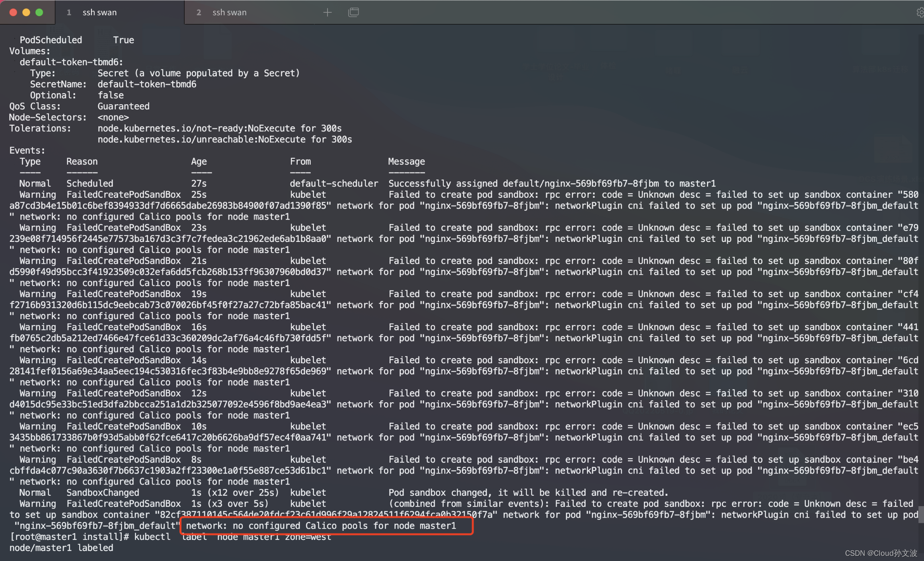This screenshot has height=561, width=924.
Task: Click the '19s' age value
Action: (199, 294)
